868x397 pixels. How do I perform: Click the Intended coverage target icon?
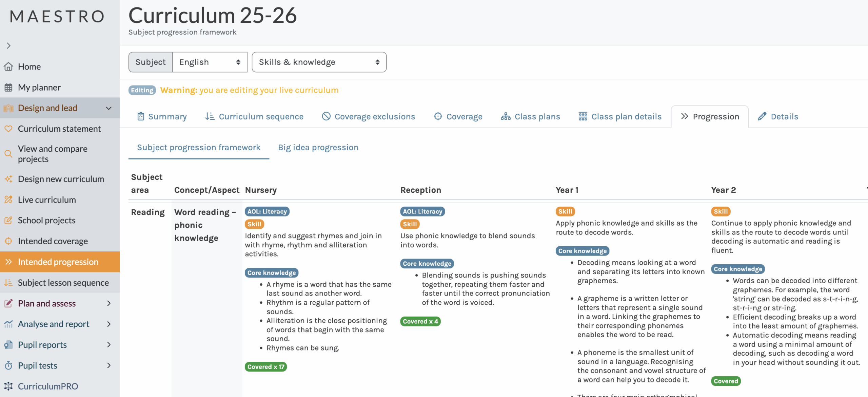[8, 241]
